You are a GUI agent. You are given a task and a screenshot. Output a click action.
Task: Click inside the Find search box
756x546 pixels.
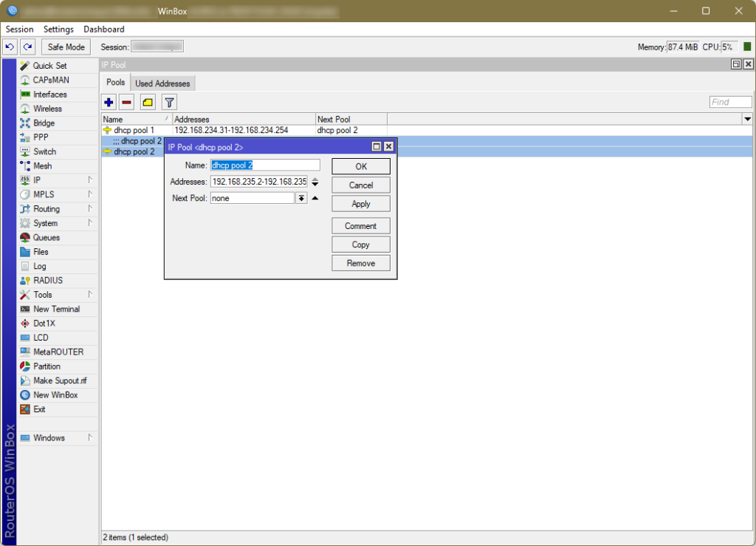click(729, 101)
